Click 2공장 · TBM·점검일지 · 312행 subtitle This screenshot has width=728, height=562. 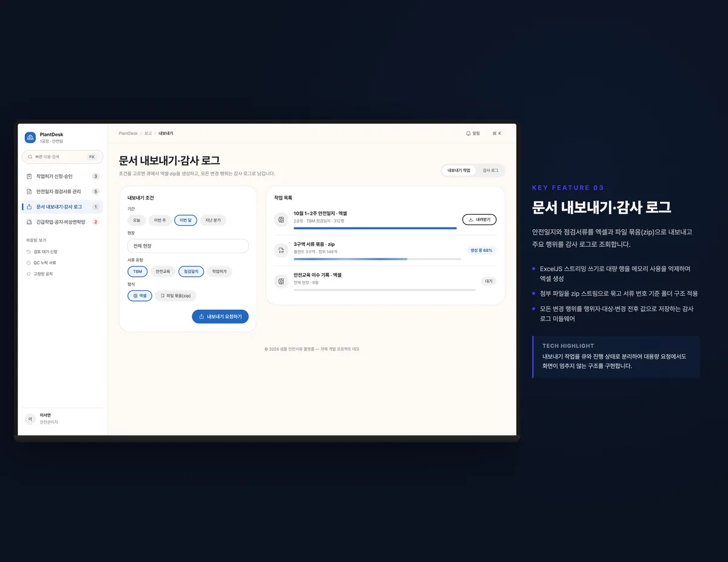[x=319, y=221]
